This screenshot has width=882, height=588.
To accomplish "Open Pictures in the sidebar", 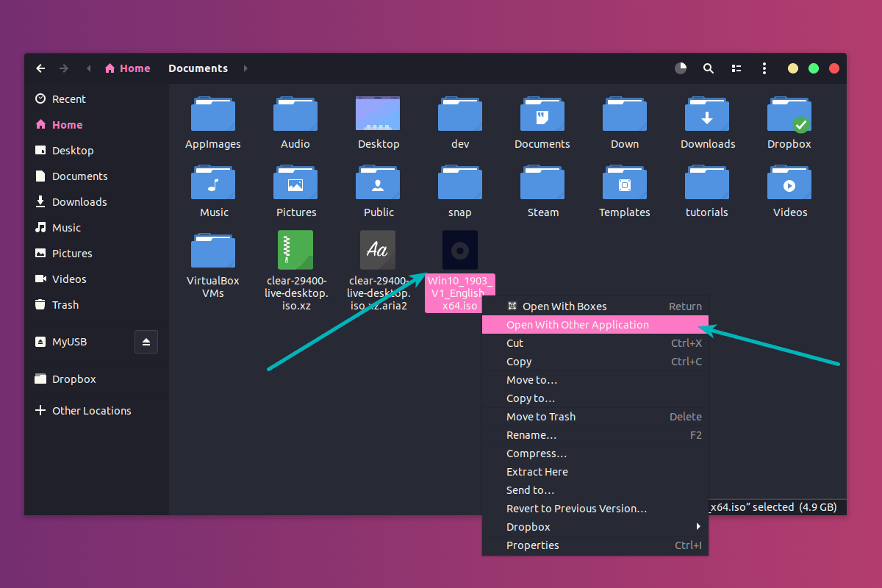I will pos(96,254).
